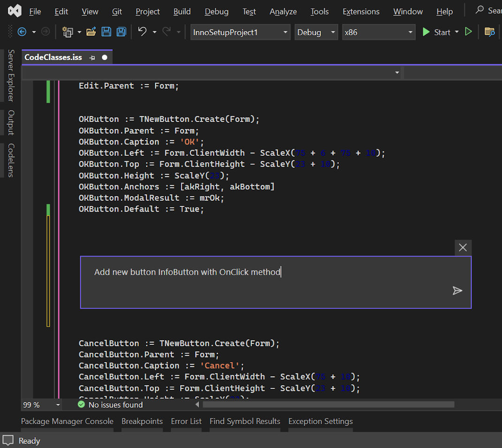
Task: Open the Package Manager Console tab
Action: click(67, 421)
